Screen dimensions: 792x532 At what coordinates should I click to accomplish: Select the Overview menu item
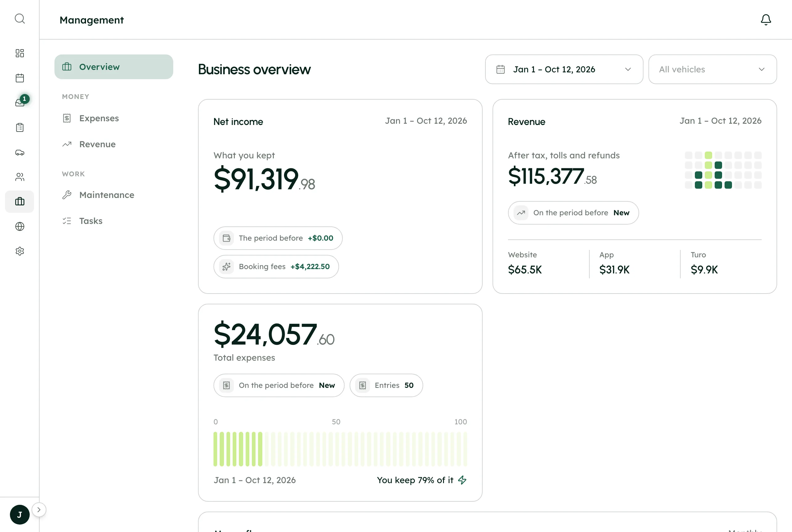coord(114,67)
